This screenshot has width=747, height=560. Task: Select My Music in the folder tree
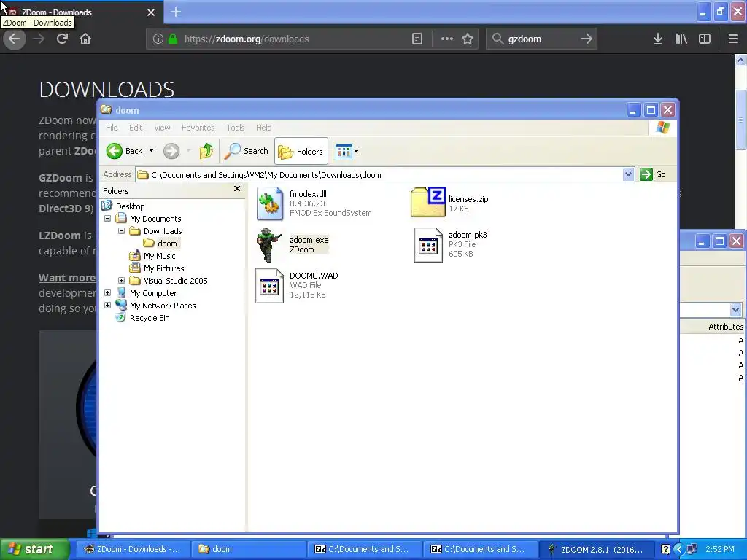[x=159, y=256]
